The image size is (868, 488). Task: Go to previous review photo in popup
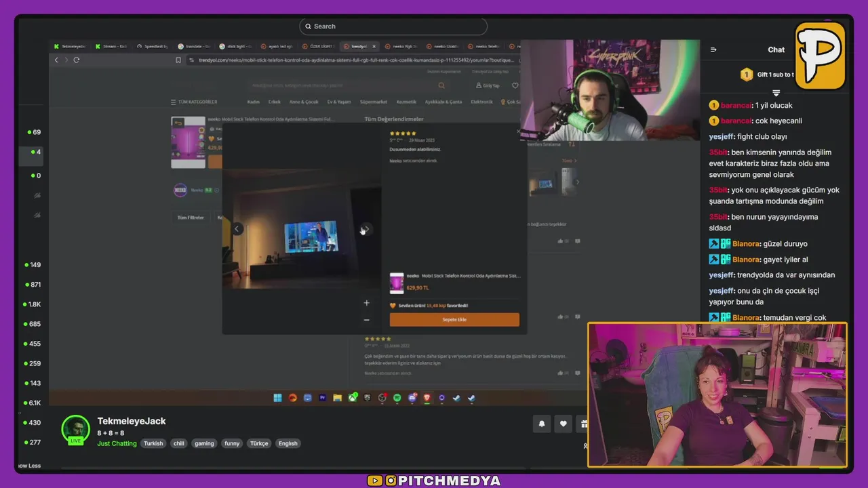[237, 229]
